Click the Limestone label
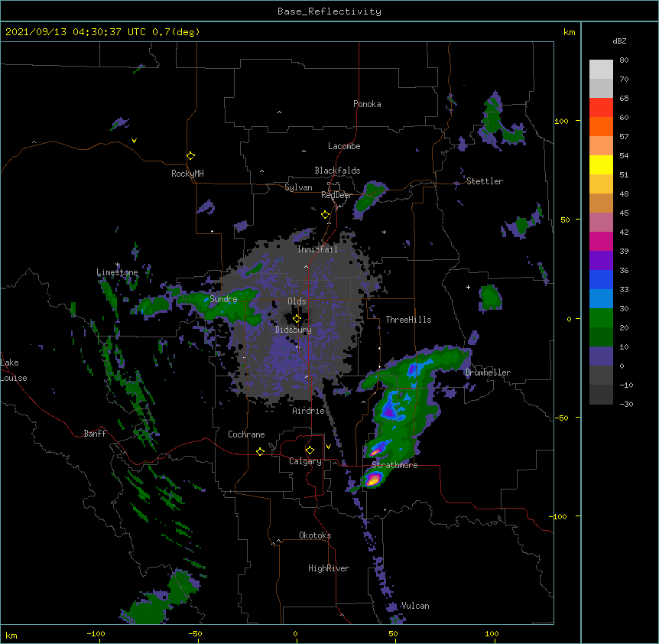 click(117, 272)
